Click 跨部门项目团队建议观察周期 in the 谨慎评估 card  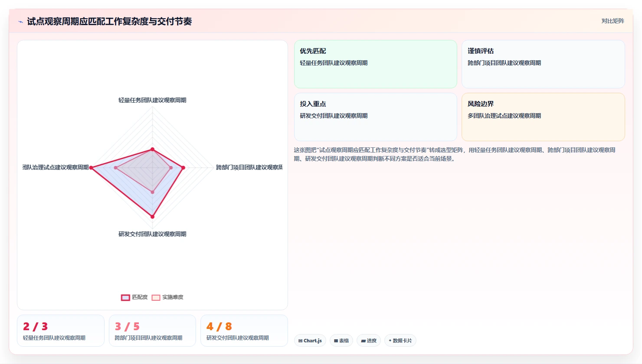(x=504, y=63)
